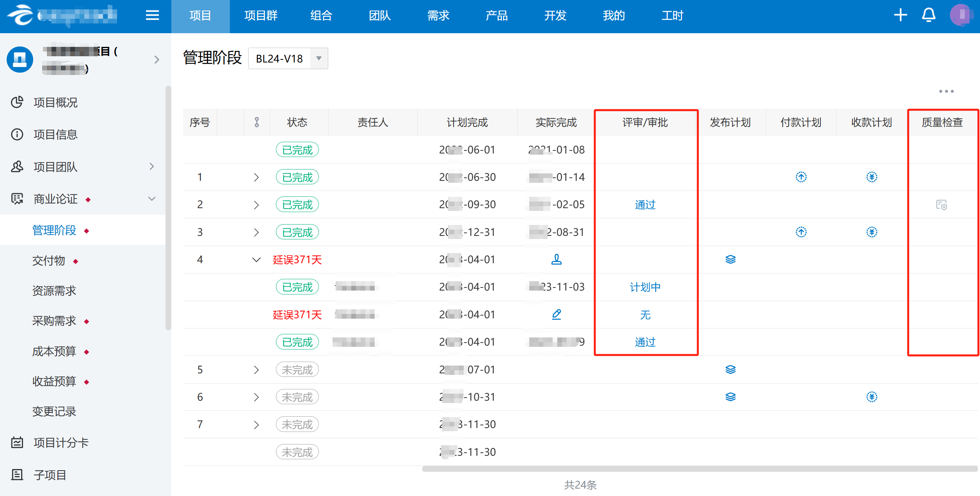Click release plan layers icon in row 6
The width and height of the screenshot is (980, 496).
pos(730,397)
